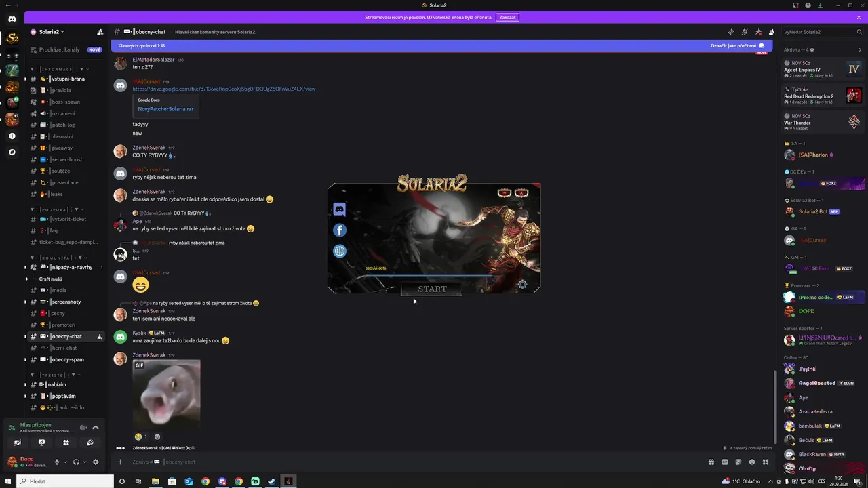Deafen with the headphones icon
The height and width of the screenshot is (488, 868).
point(76,462)
